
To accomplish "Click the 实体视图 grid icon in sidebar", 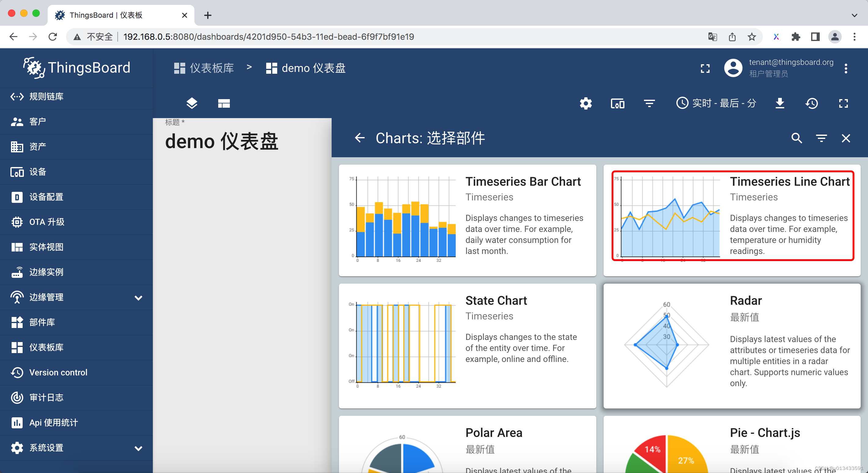I will click(x=17, y=247).
